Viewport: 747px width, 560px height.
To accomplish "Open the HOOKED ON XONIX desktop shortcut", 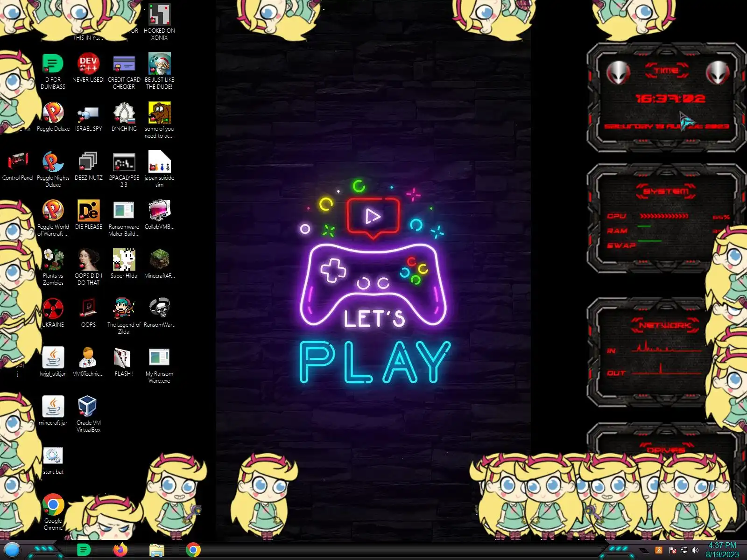I will 159,21.
